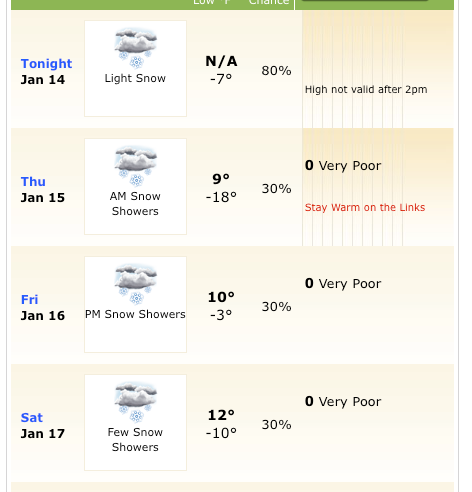Select the PM Snow Showers label

[x=135, y=314]
